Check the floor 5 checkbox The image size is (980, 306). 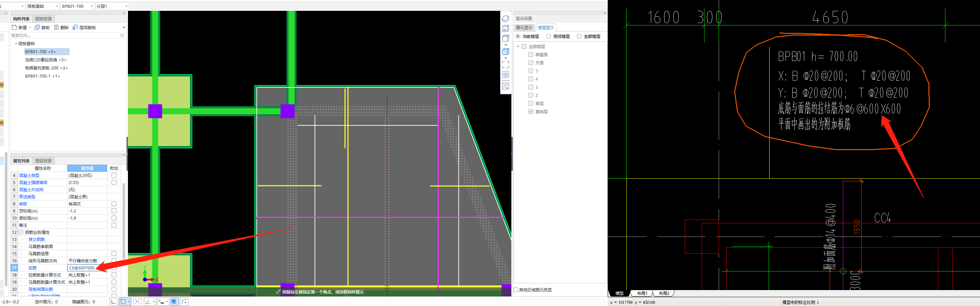pyautogui.click(x=531, y=71)
